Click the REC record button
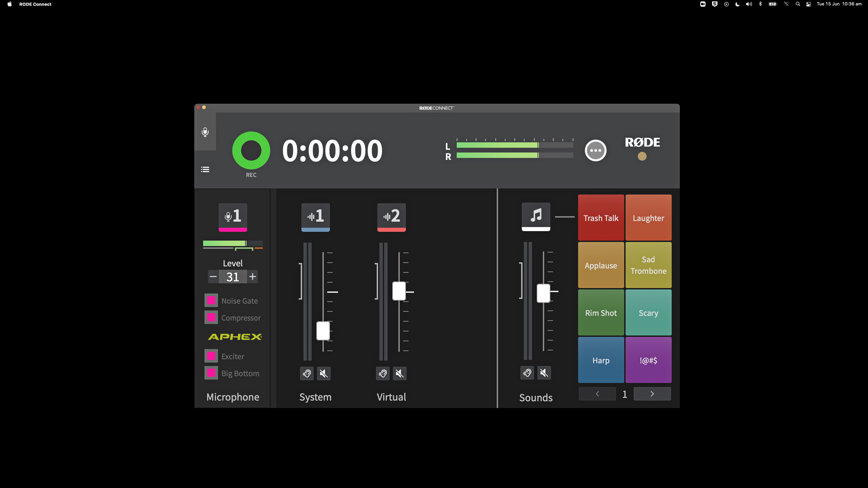Image resolution: width=868 pixels, height=488 pixels. [251, 151]
